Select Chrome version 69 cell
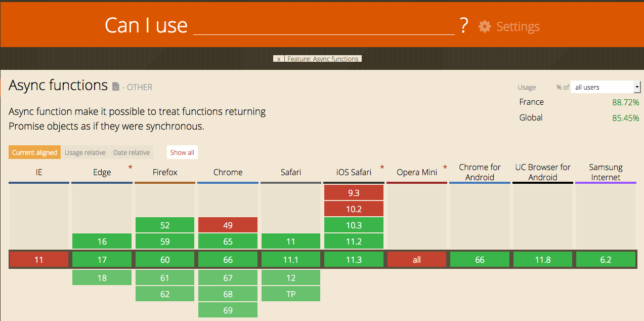Screen dimensions: 644x321 tap(228, 310)
